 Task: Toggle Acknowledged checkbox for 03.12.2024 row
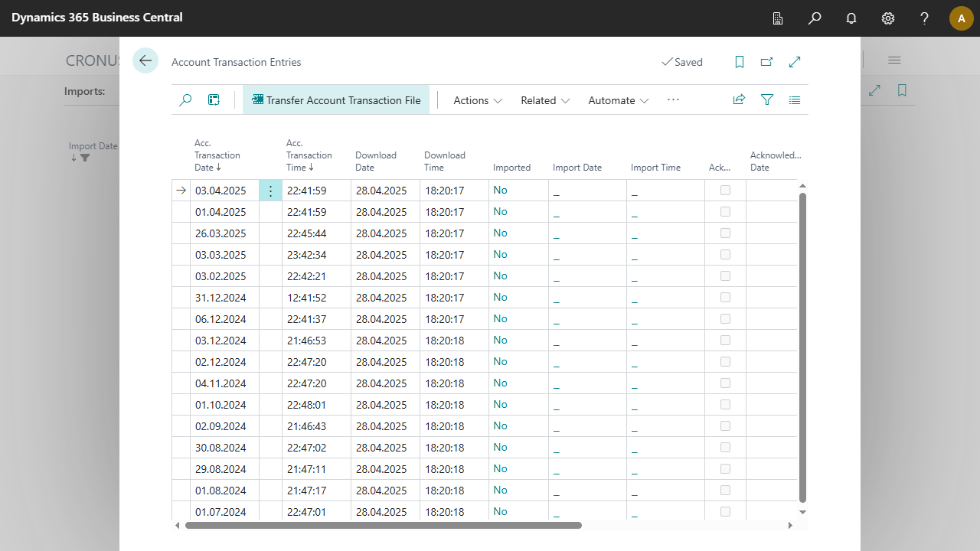point(725,340)
